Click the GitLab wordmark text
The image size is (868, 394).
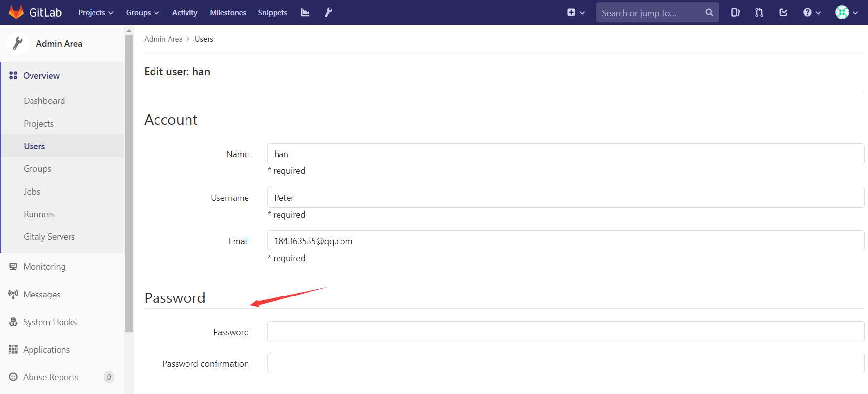tap(45, 13)
